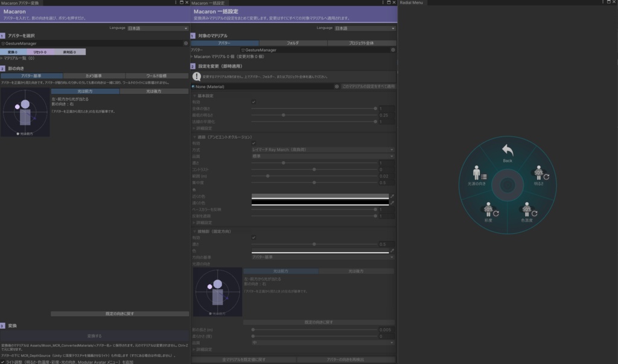The image size is (618, 364).
Task: Open the kebab menu of Macaron 一括設定 window
Action: tap(383, 2)
